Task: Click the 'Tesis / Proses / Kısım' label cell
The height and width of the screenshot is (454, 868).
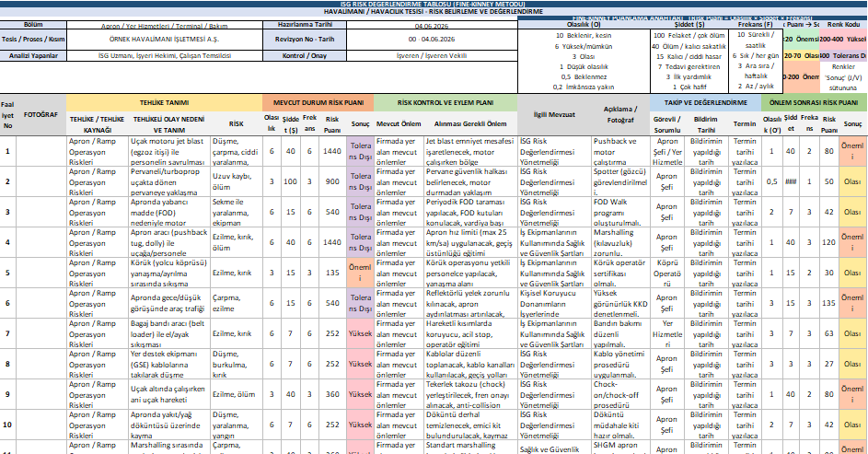Action: [33, 40]
